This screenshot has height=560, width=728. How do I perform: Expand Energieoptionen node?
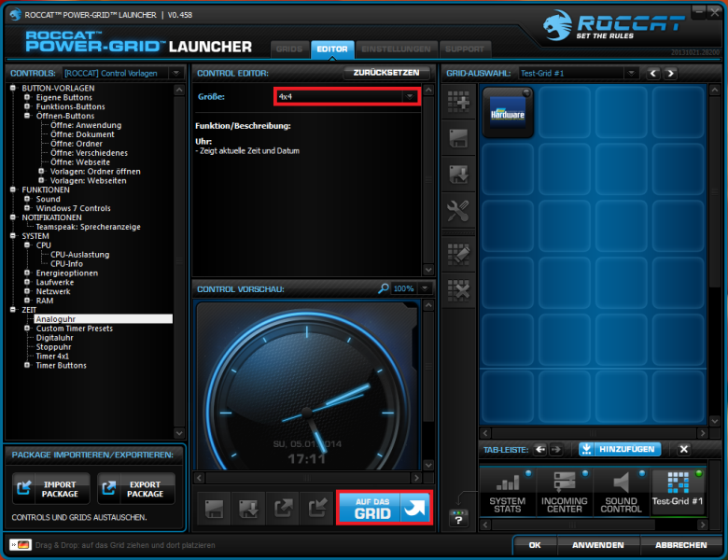click(27, 273)
